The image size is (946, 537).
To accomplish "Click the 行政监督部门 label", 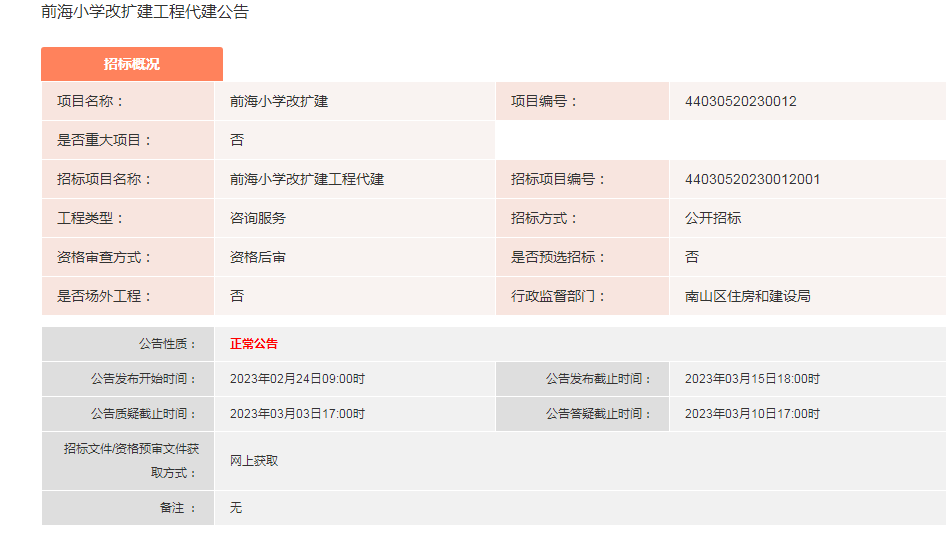I will [558, 296].
